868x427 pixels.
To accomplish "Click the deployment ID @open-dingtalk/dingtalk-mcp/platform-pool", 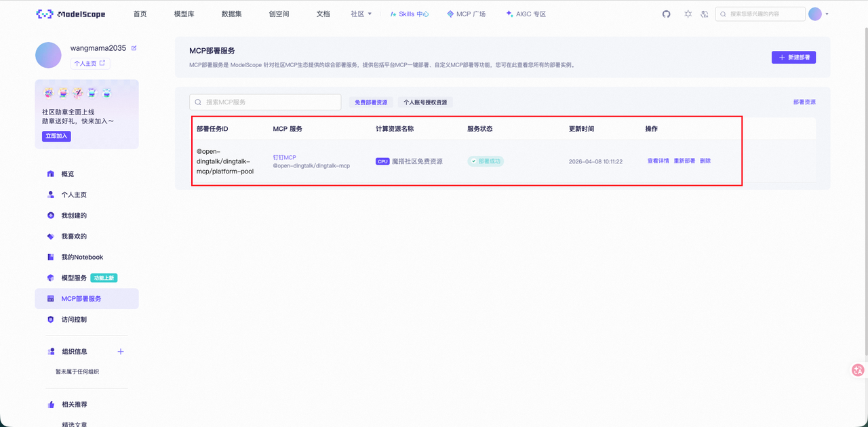I will click(x=225, y=161).
